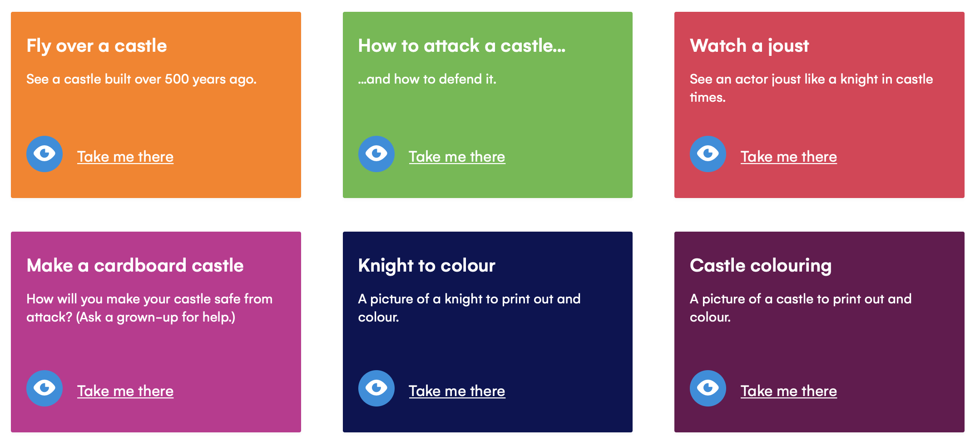980x446 pixels.
Task: Click eye icon in Knight to colour card
Action: pos(376,388)
